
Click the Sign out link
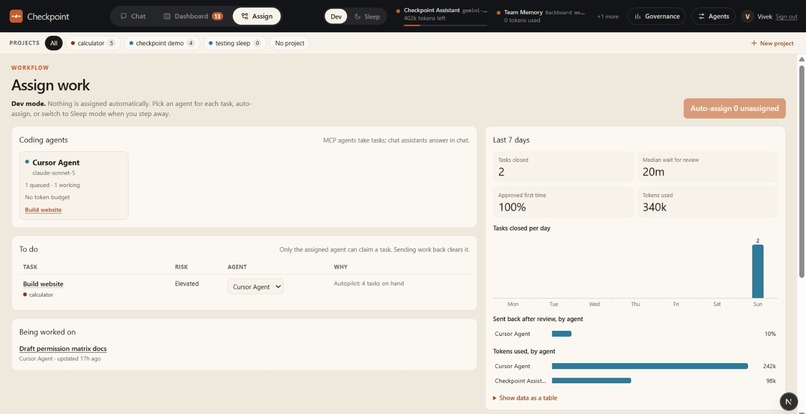(x=786, y=16)
